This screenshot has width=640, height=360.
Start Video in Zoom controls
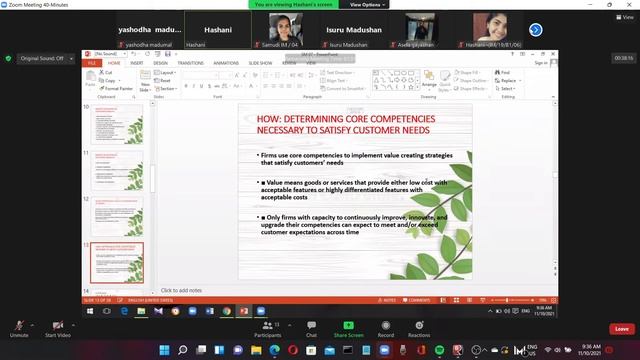tap(58, 329)
